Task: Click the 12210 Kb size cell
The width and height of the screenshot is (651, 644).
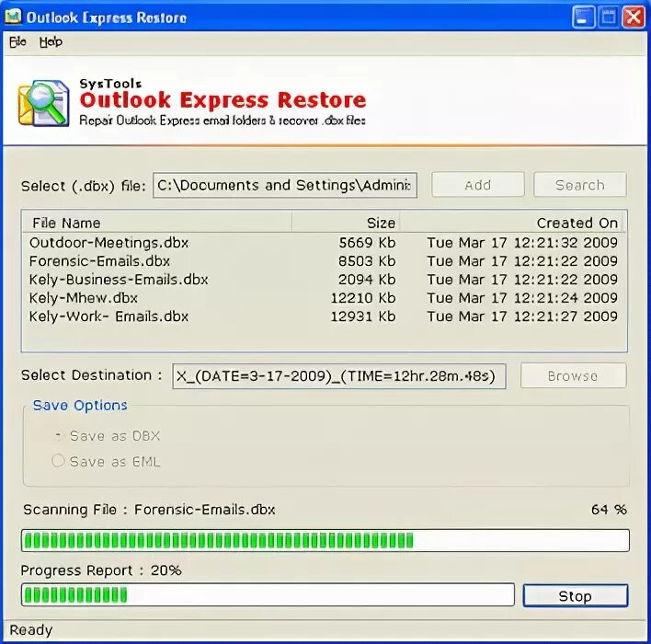Action: point(363,298)
